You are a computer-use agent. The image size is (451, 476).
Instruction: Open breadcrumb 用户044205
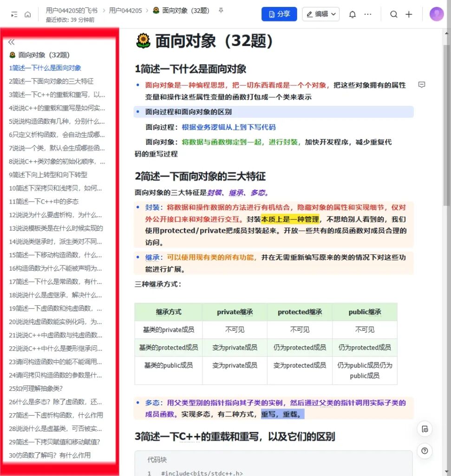point(125,11)
